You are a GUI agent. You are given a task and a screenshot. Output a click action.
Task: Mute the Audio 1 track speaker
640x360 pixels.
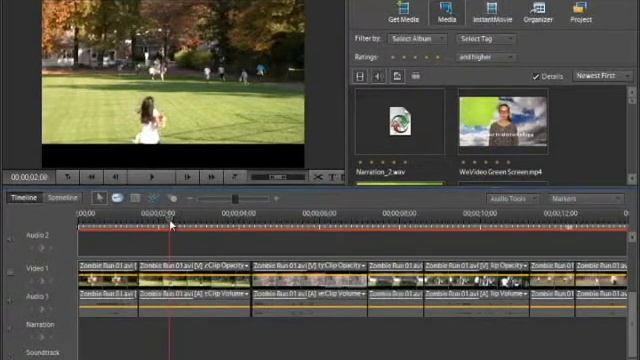pos(10,300)
